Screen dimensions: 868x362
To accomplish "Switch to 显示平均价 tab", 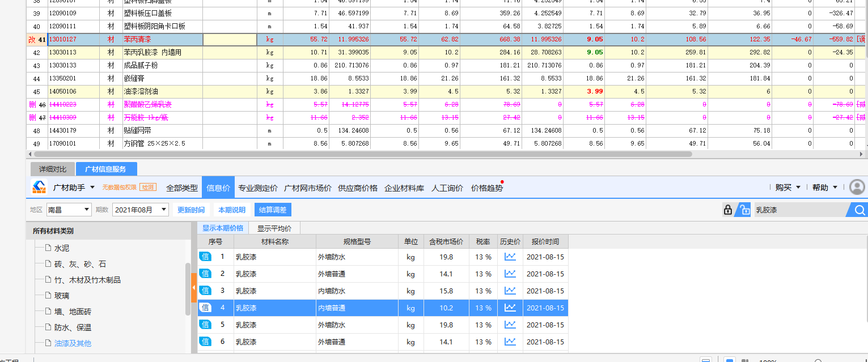I will click(274, 228).
